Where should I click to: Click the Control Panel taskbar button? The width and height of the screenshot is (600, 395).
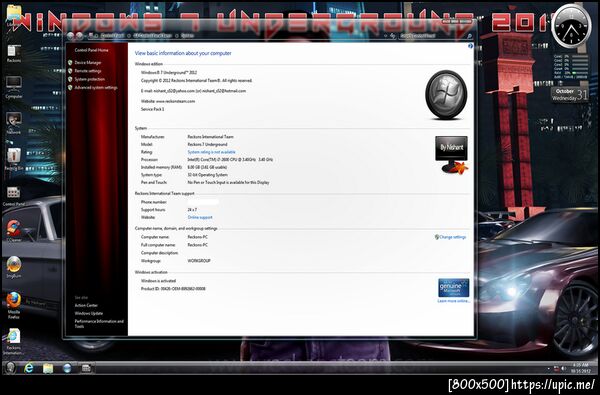86,368
